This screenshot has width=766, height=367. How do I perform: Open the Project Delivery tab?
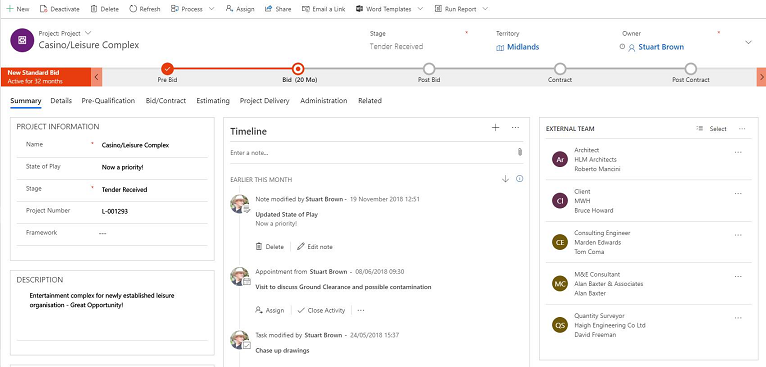[264, 101]
